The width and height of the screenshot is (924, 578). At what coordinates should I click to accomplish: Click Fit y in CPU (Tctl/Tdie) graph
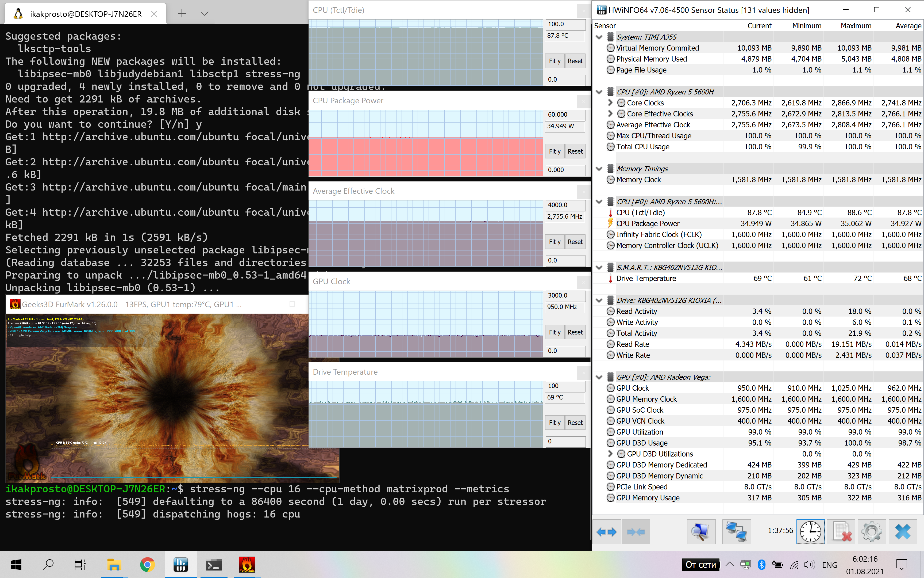click(555, 61)
